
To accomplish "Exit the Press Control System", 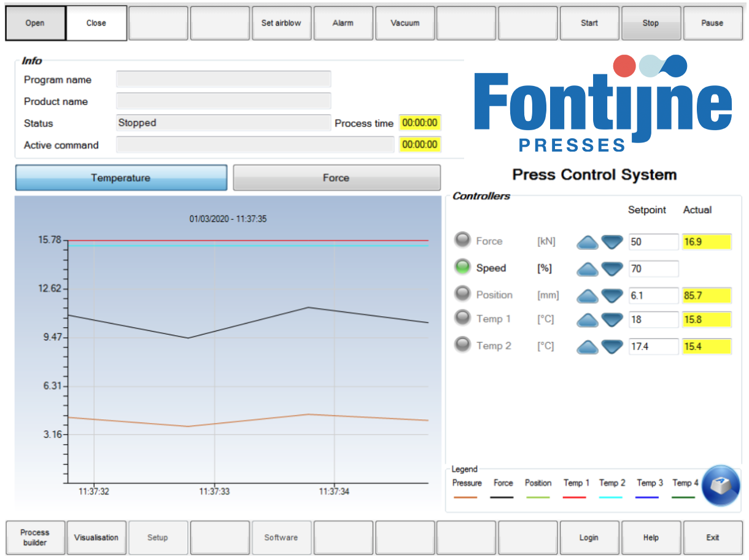I will (712, 538).
